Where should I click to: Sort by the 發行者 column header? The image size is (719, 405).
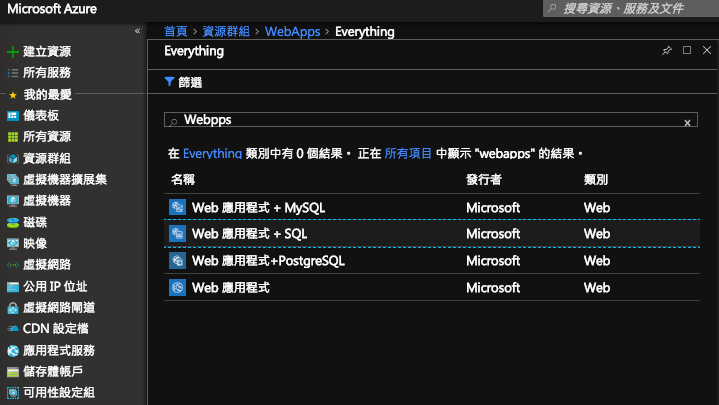coord(484,179)
